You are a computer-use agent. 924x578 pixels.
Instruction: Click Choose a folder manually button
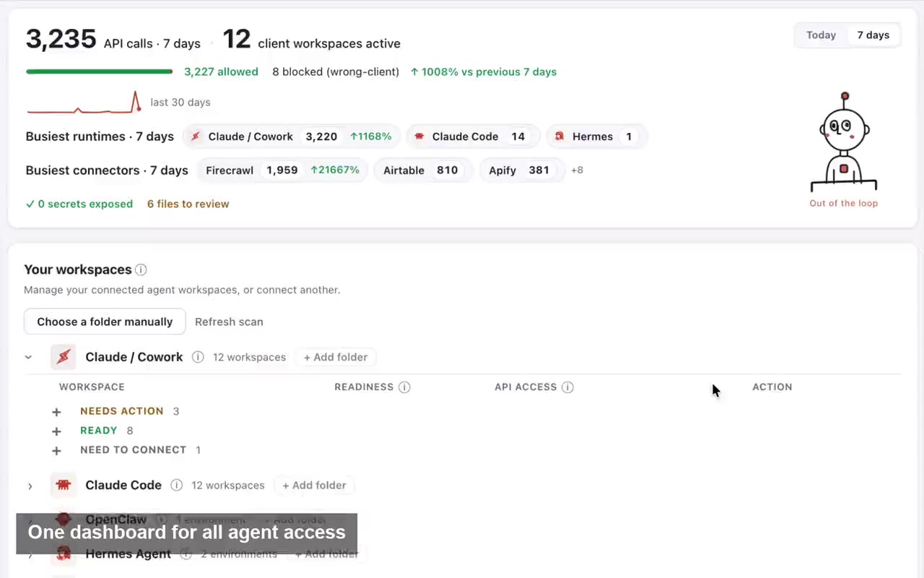pos(105,322)
